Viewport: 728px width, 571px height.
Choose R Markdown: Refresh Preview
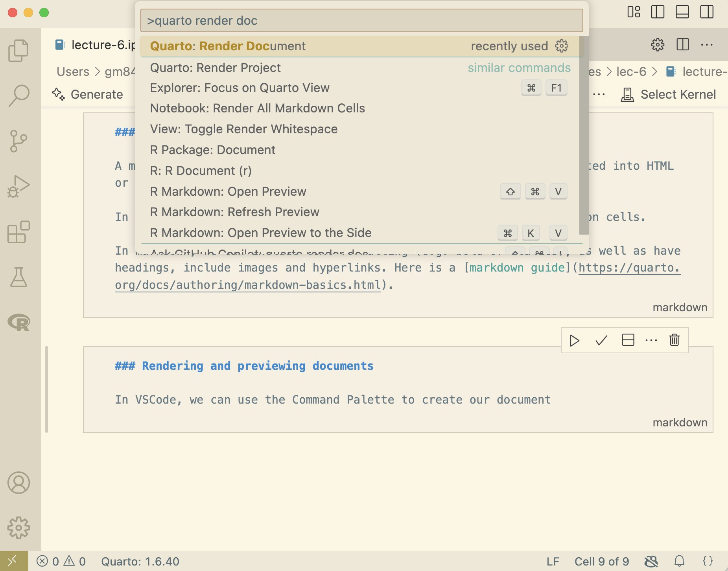(x=359, y=212)
